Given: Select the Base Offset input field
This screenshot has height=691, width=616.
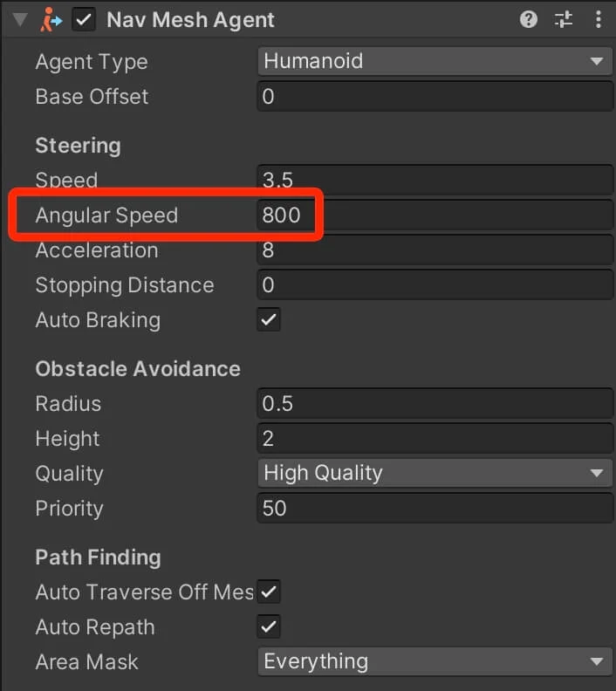Looking at the screenshot, I should (435, 96).
